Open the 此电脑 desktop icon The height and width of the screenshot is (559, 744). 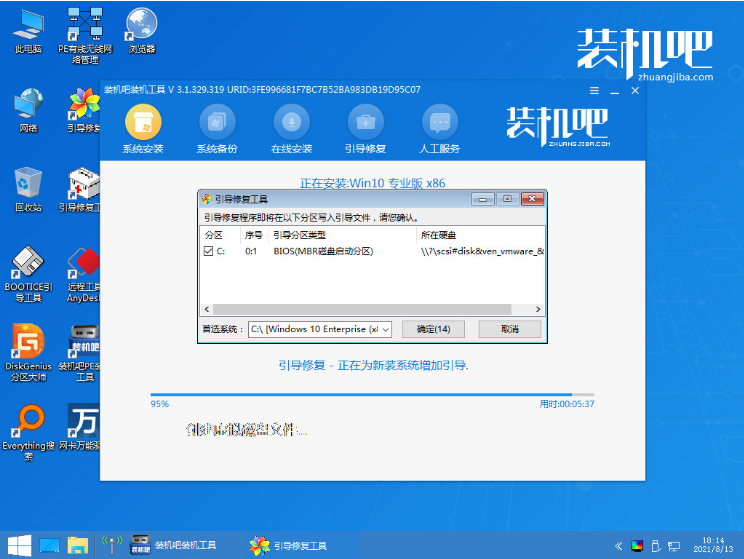click(x=28, y=31)
